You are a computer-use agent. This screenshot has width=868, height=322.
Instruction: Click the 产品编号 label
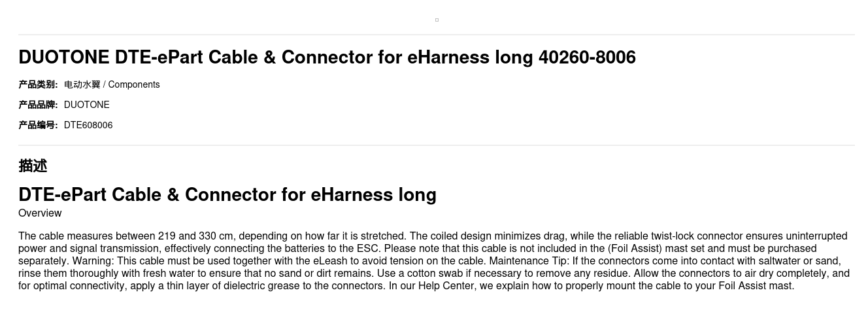click(38, 125)
